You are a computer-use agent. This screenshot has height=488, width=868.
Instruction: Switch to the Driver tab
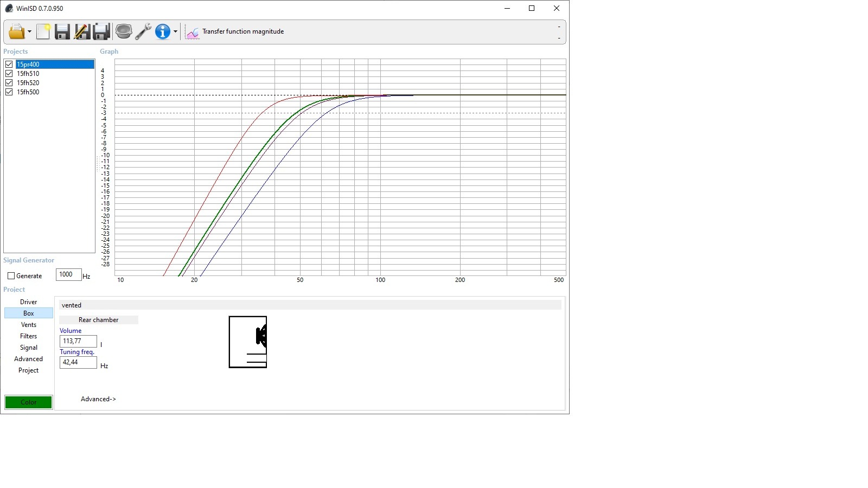click(29, 302)
